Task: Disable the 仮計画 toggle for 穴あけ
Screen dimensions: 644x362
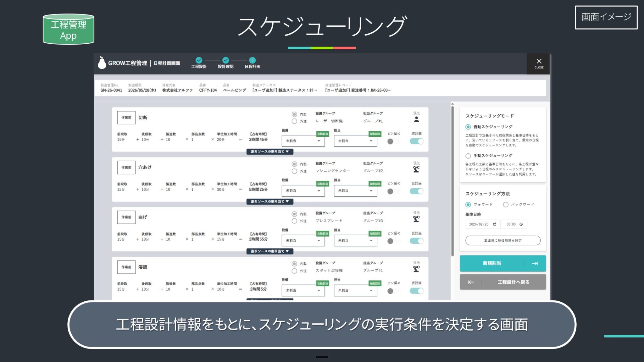Action: tap(417, 191)
